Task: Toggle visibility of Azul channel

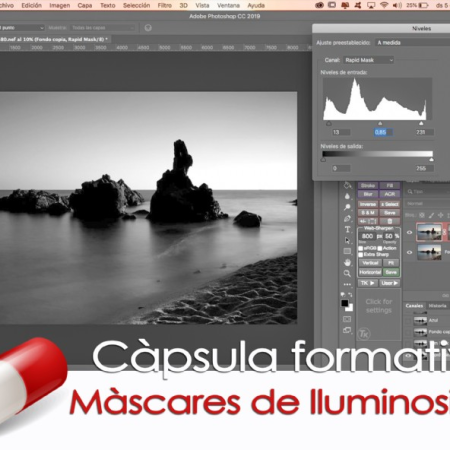Action: pos(408,320)
